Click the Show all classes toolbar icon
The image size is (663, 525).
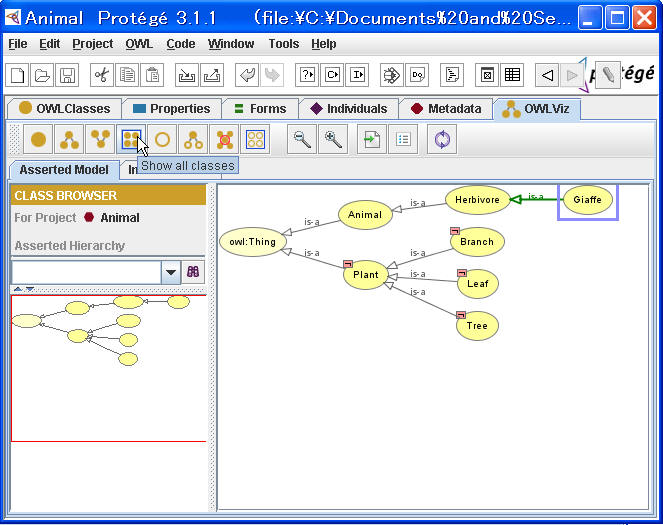[x=131, y=140]
